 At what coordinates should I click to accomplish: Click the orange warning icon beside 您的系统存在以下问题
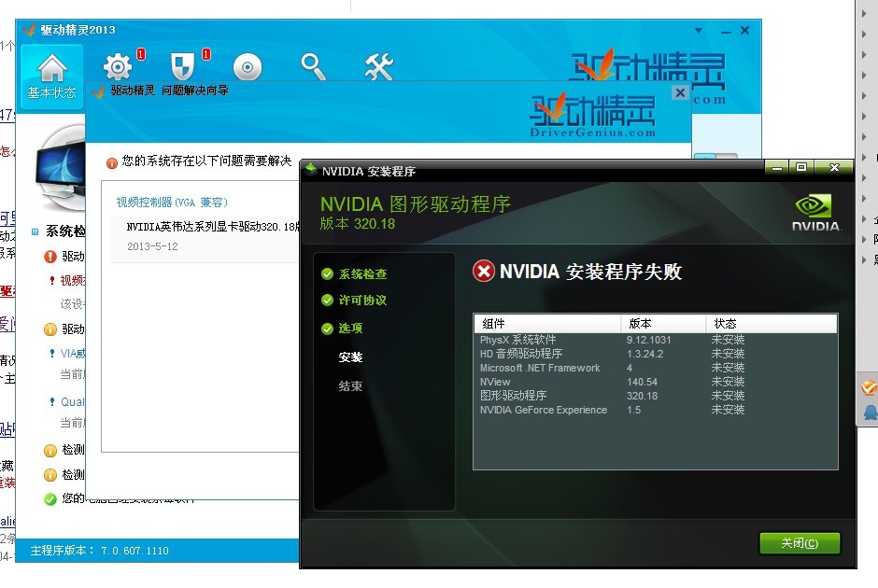(x=112, y=162)
